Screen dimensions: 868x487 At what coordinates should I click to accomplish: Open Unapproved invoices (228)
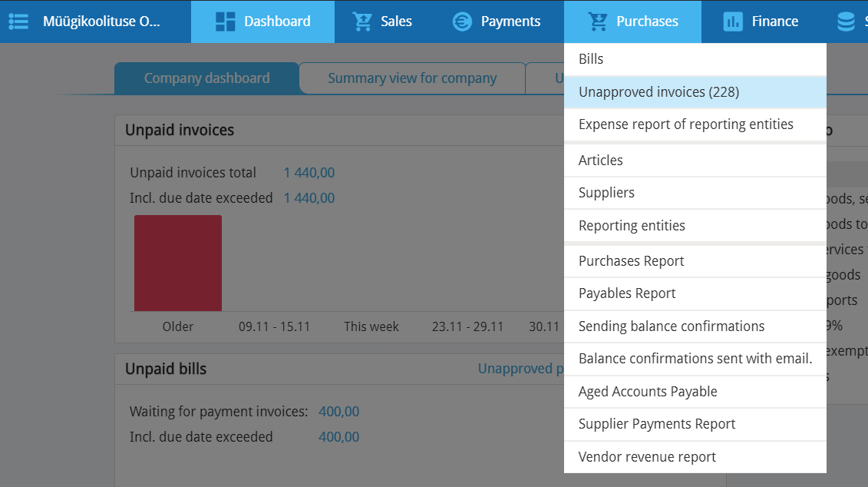695,92
